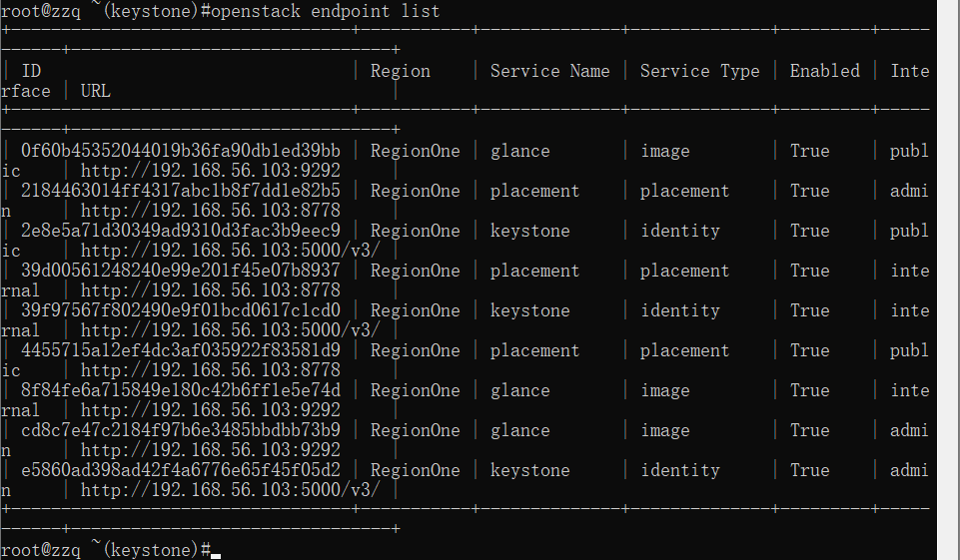Click 'True' in the 2184463 row

pyautogui.click(x=809, y=191)
